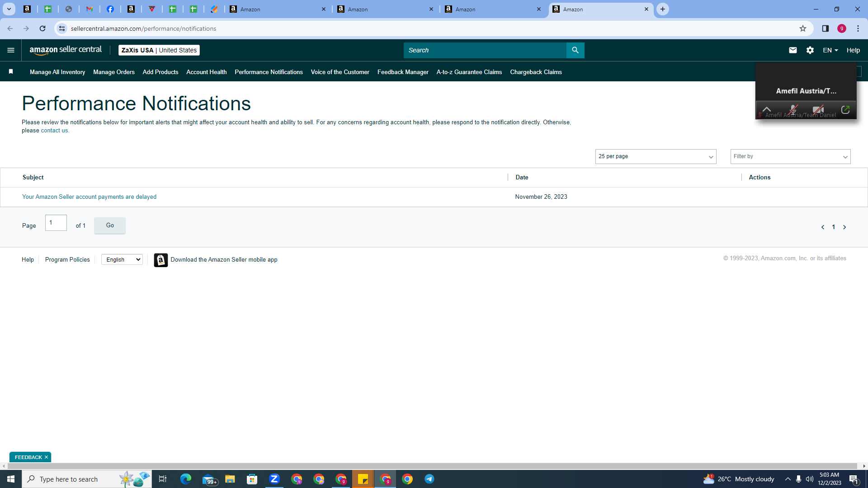Open Manage All Inventory

[x=57, y=72]
